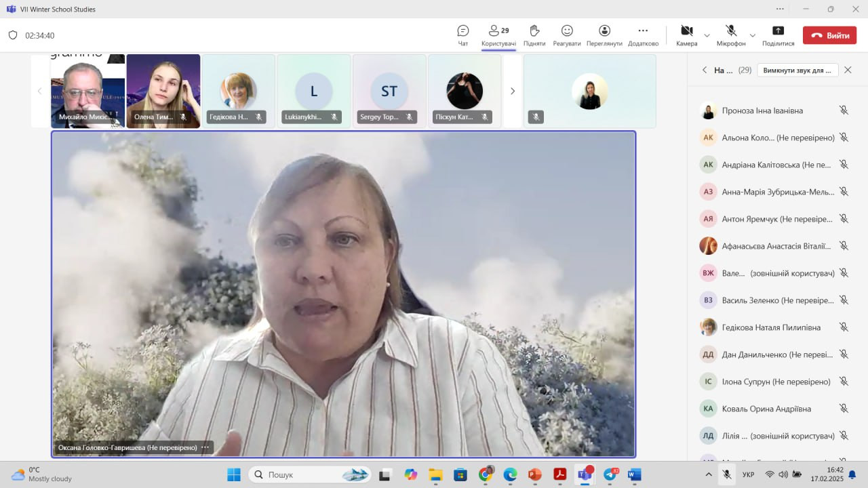This screenshot has width=868, height=488.
Task: Open Google Chrome from the taskbar
Action: (485, 474)
